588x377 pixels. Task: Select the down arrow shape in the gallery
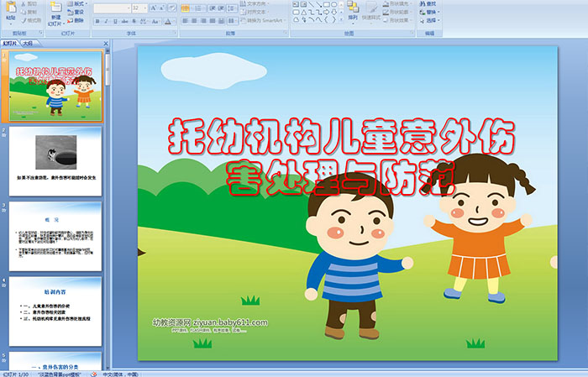333,13
